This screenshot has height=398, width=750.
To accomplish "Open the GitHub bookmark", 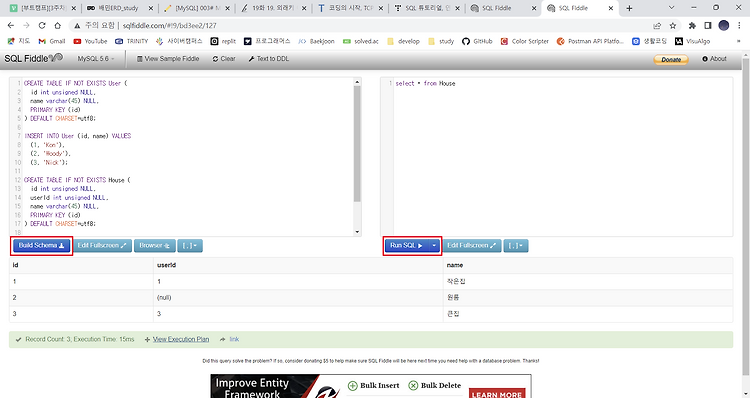I will point(477,41).
